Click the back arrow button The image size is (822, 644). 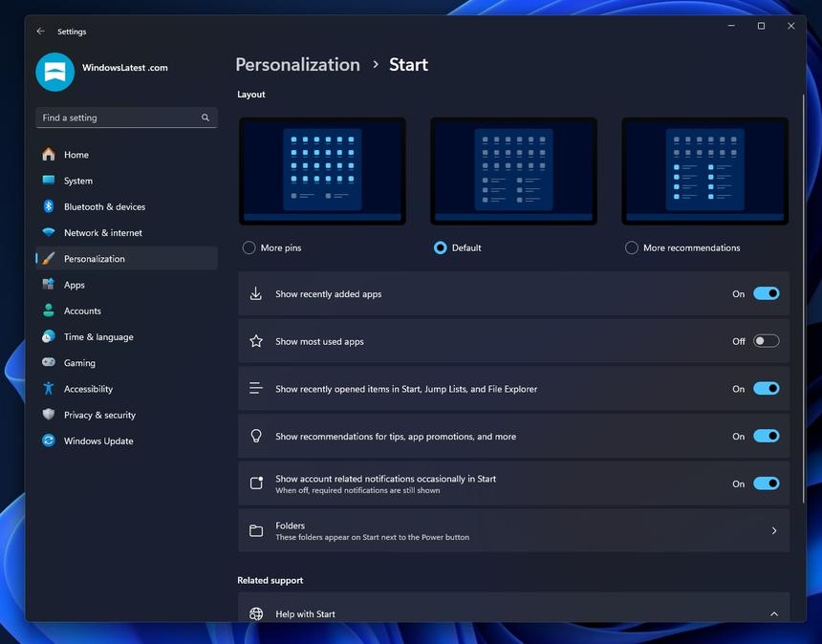point(40,32)
